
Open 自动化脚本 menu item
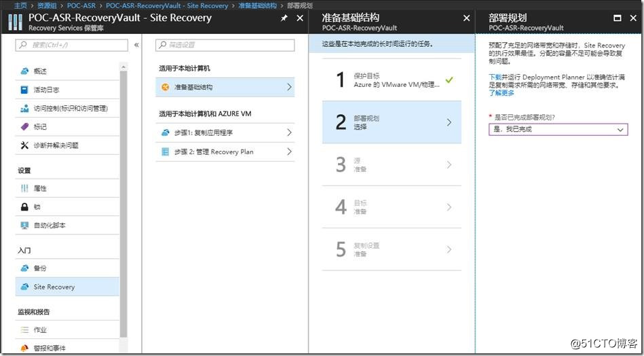tap(67, 226)
